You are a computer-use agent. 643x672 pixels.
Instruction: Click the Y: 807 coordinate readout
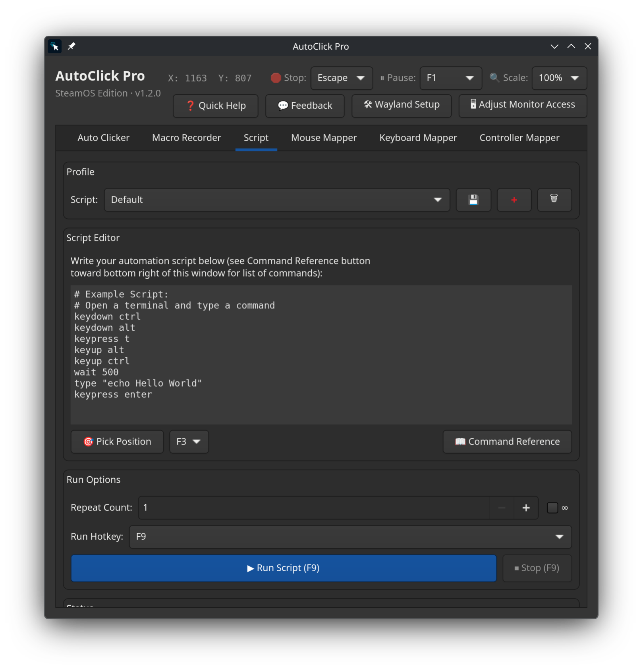tap(235, 78)
